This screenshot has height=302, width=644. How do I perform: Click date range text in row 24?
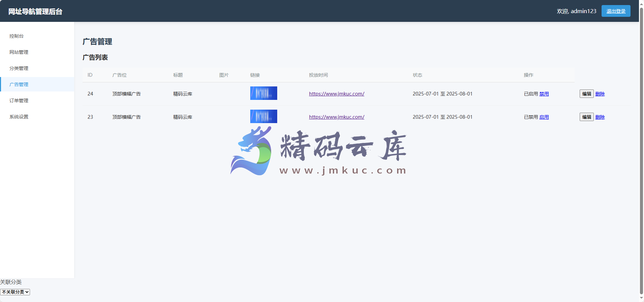pos(443,94)
